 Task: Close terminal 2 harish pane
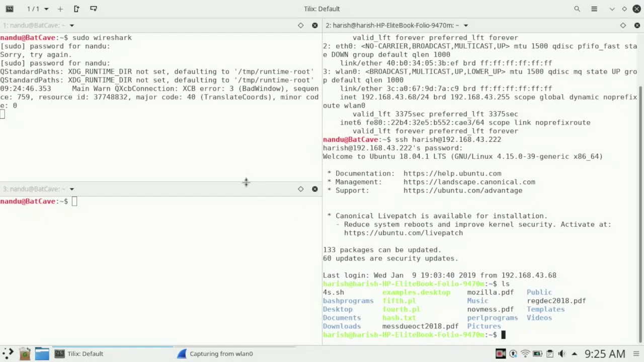pyautogui.click(x=637, y=25)
